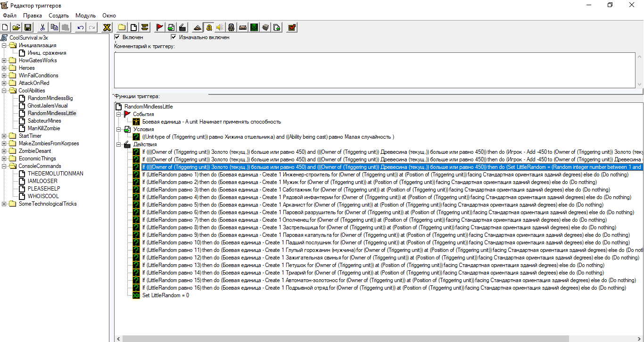Screen dimensions: 644x342
Task: Select the PLEASEHELP trigger
Action: pos(44,189)
